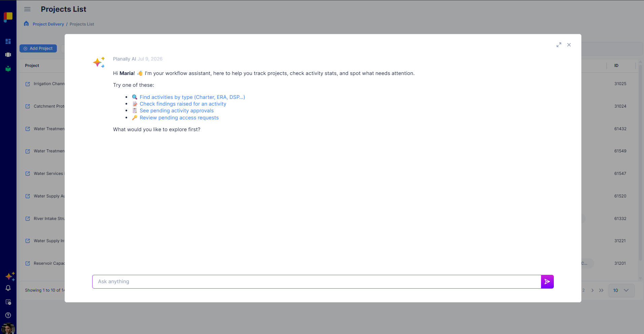
Task: Send the chat message with arrow button
Action: coord(547,282)
